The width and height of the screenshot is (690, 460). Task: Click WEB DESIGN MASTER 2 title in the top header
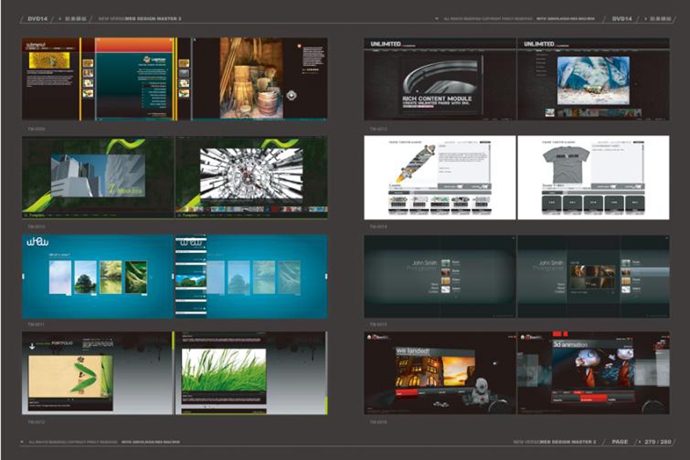coord(153,19)
